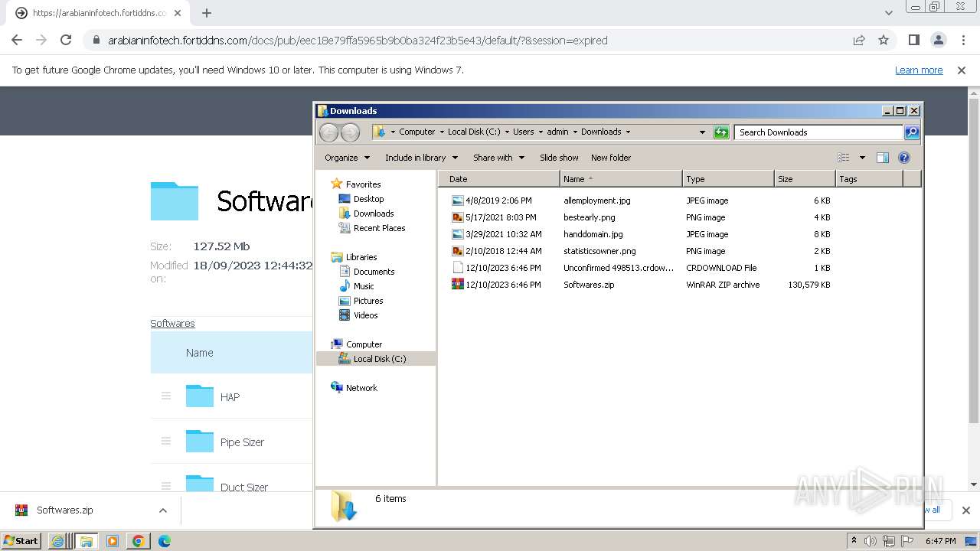Open Microsoft Edge from taskbar
The image size is (980, 551).
click(164, 541)
